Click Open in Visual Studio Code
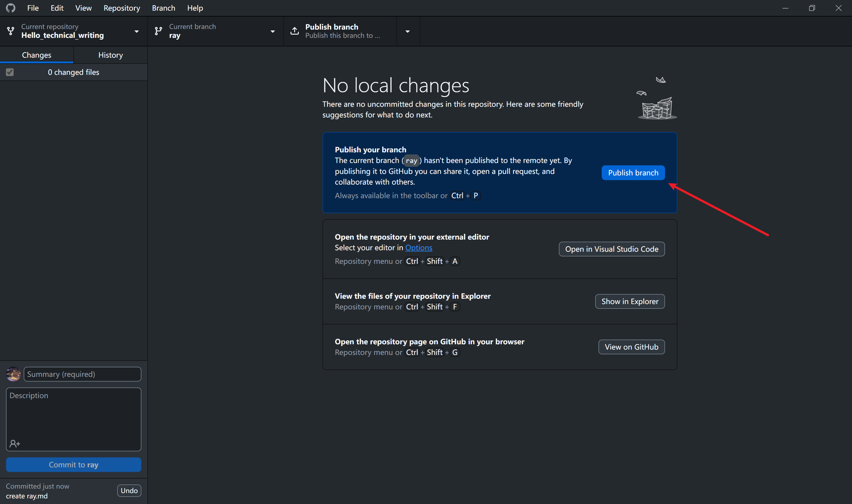Viewport: 852px width, 504px height. pyautogui.click(x=611, y=249)
